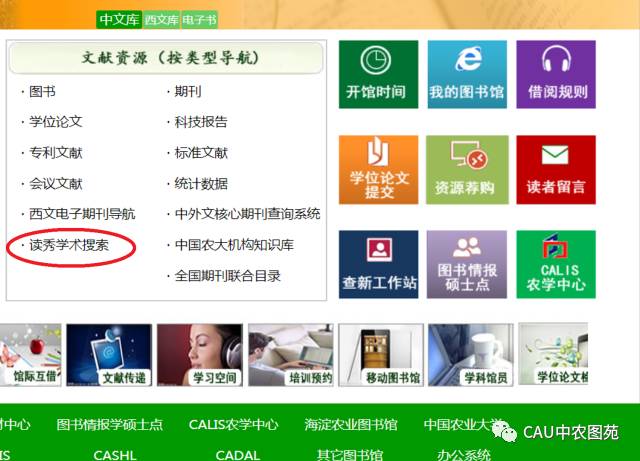Image resolution: width=640 pixels, height=461 pixels.
Task: Open 中国农大机构知识库 link
Action: (234, 245)
